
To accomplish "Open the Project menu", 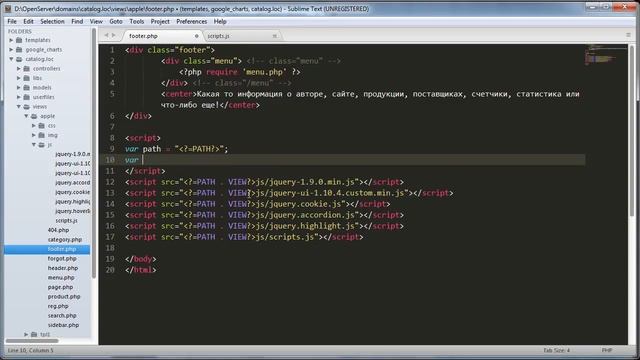I will point(160,21).
